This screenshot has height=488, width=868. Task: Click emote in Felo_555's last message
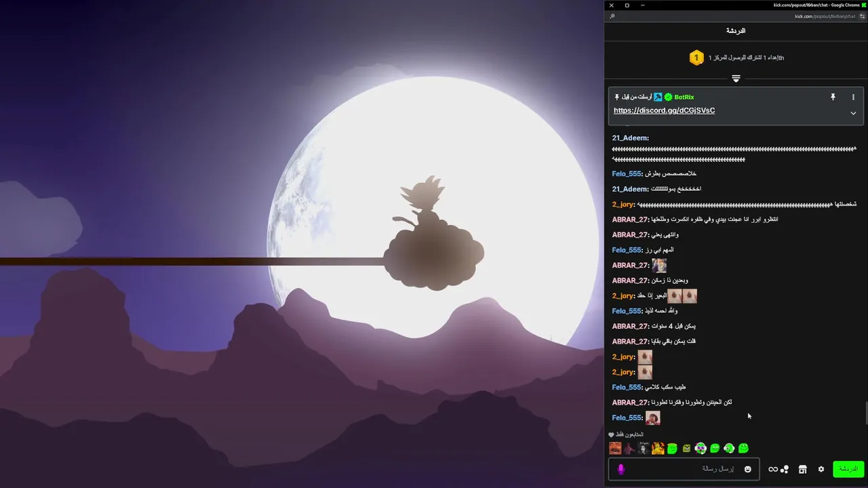[x=652, y=418]
